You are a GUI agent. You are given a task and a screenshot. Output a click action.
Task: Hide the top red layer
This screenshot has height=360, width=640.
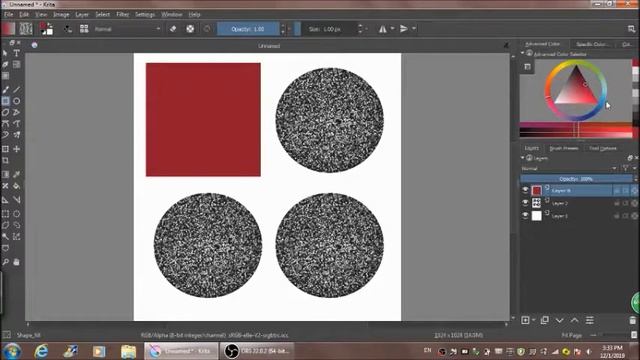[x=525, y=190]
